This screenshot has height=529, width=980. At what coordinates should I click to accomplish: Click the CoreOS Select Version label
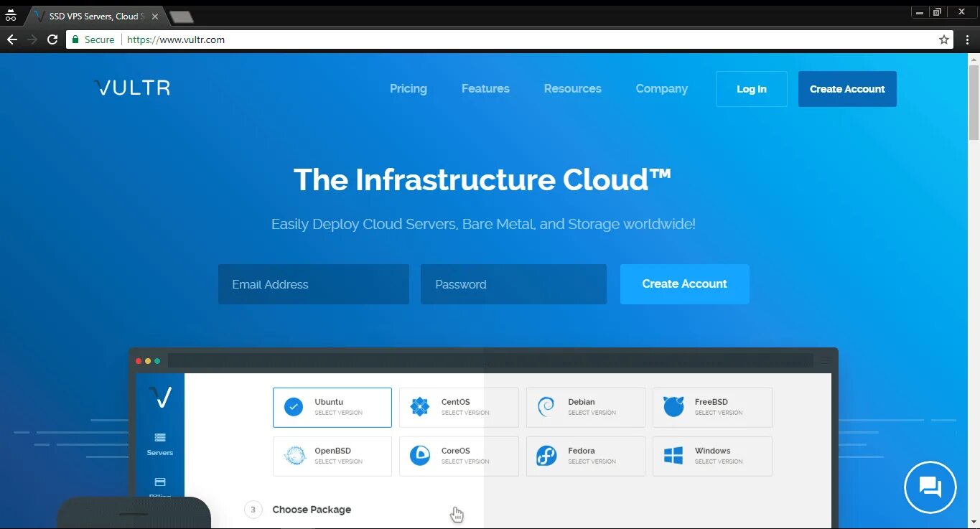click(x=465, y=462)
